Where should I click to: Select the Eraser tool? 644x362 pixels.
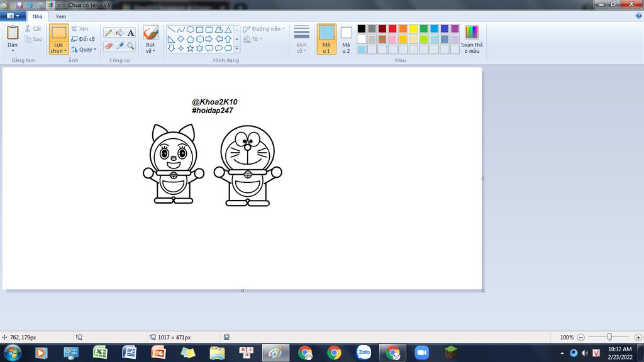tap(108, 46)
